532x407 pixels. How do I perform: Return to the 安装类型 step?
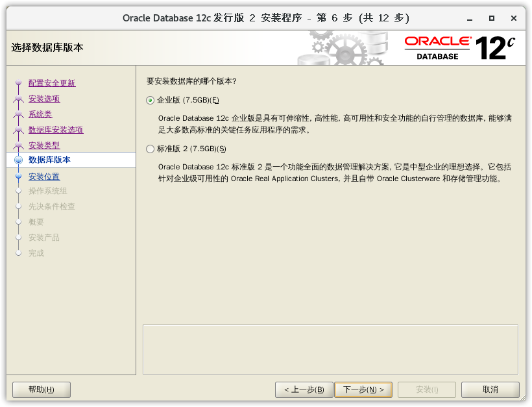click(44, 145)
